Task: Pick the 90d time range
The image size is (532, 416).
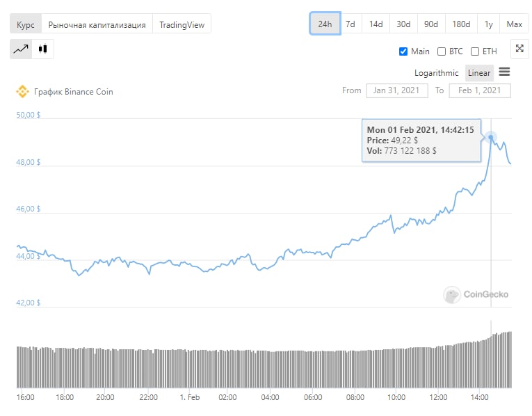Action: click(x=431, y=24)
